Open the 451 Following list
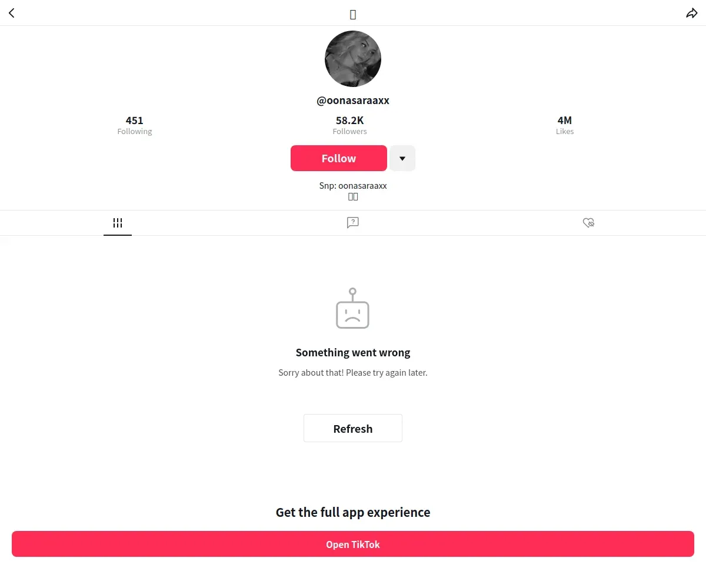Viewport: 706px width, 588px height. (135, 125)
